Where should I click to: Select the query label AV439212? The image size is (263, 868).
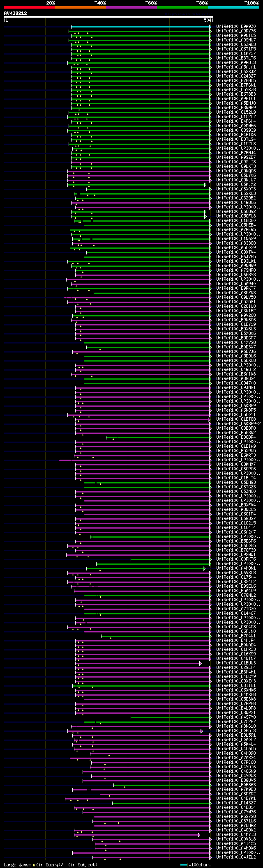tap(16, 13)
